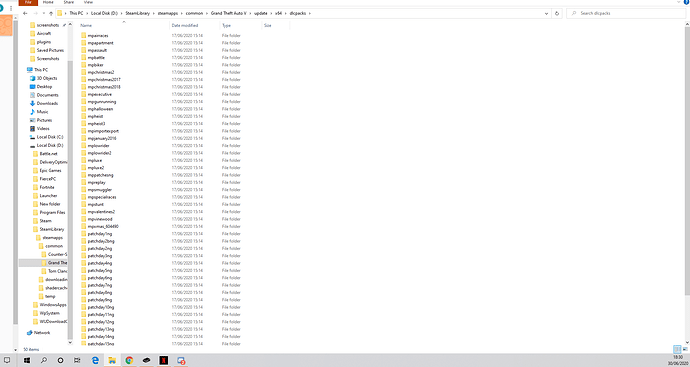Click the x64 breadcrumb segment

click(278, 13)
